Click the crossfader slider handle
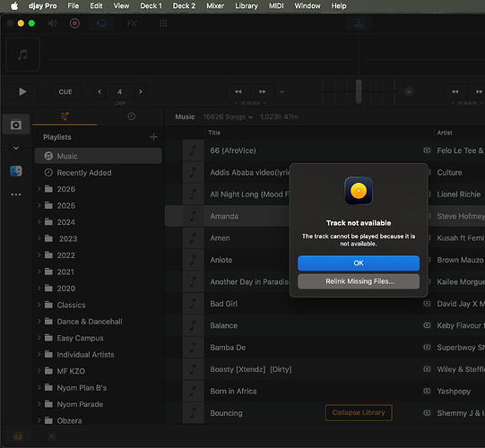This screenshot has height=448, width=485. tap(359, 91)
